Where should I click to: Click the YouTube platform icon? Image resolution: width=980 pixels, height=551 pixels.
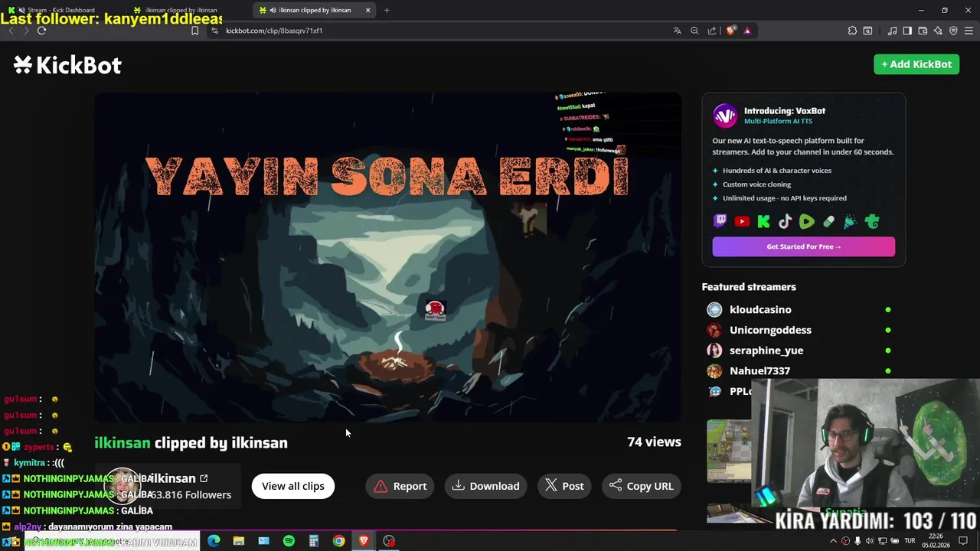(742, 222)
